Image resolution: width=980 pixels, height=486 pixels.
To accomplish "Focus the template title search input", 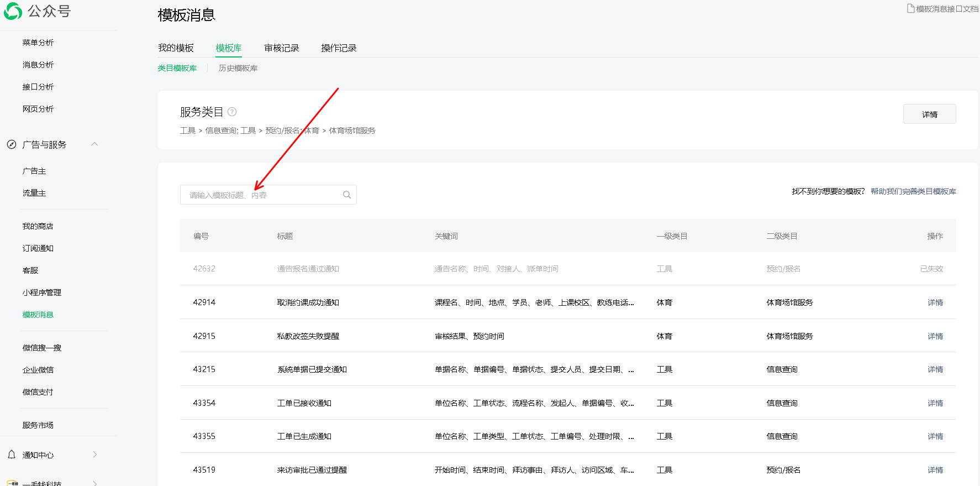I will pos(268,195).
